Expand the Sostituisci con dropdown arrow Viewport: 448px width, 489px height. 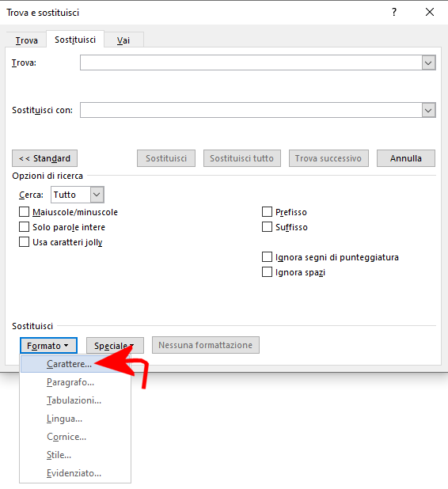(x=429, y=110)
